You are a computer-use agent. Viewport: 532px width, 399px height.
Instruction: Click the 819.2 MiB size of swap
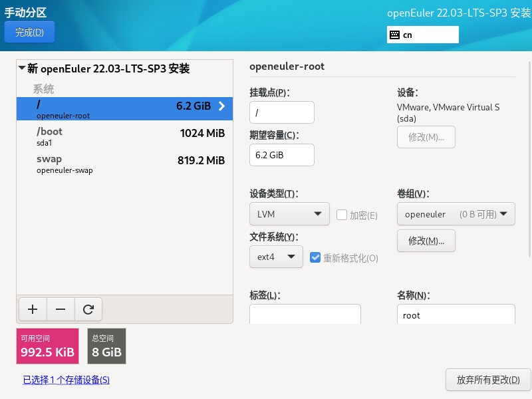click(x=201, y=160)
